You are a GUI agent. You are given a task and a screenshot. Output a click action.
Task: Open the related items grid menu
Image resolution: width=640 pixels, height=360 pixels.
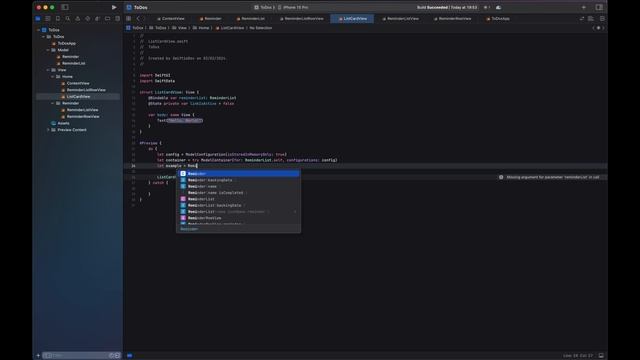[129, 18]
